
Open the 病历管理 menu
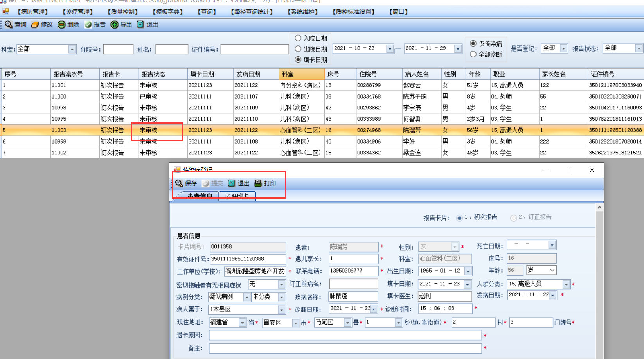click(x=33, y=12)
